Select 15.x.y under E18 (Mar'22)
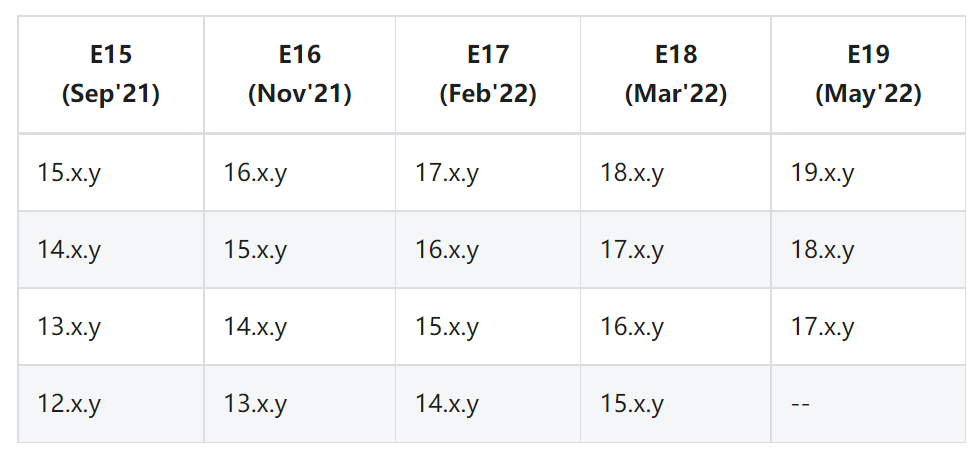977x453 pixels. coord(632,405)
